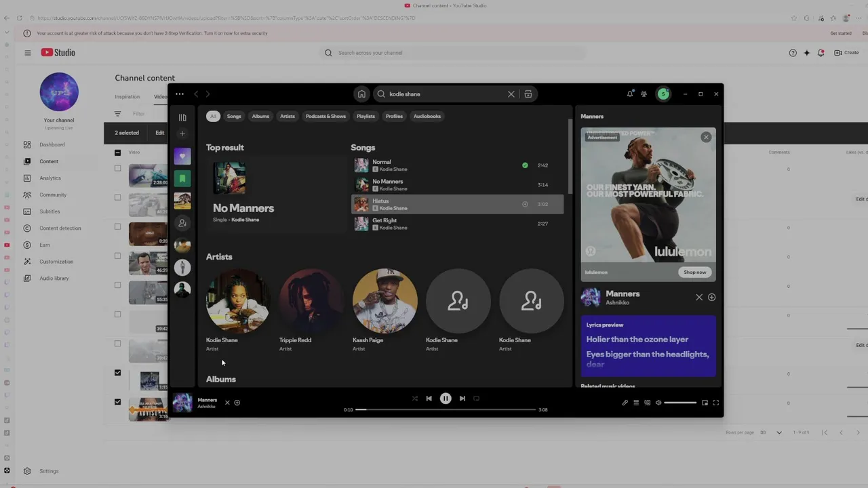The width and height of the screenshot is (868, 488).
Task: Click the YouTube Studio Create button
Action: [x=846, y=52]
